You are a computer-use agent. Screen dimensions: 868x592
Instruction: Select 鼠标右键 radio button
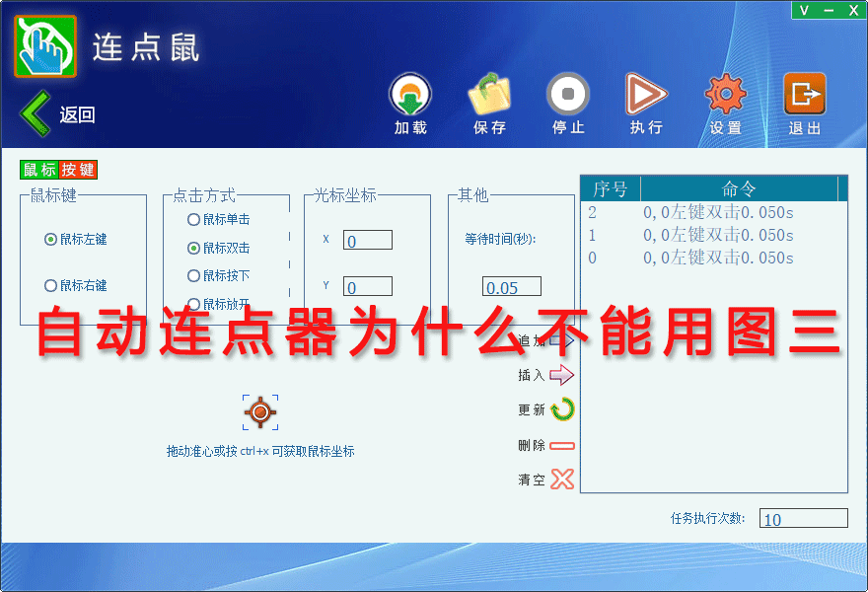(50, 286)
